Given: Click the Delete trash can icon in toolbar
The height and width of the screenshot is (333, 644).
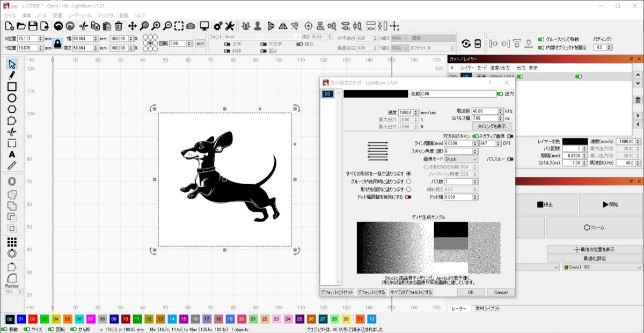Looking at the screenshot, I should pyautogui.click(x=119, y=26).
